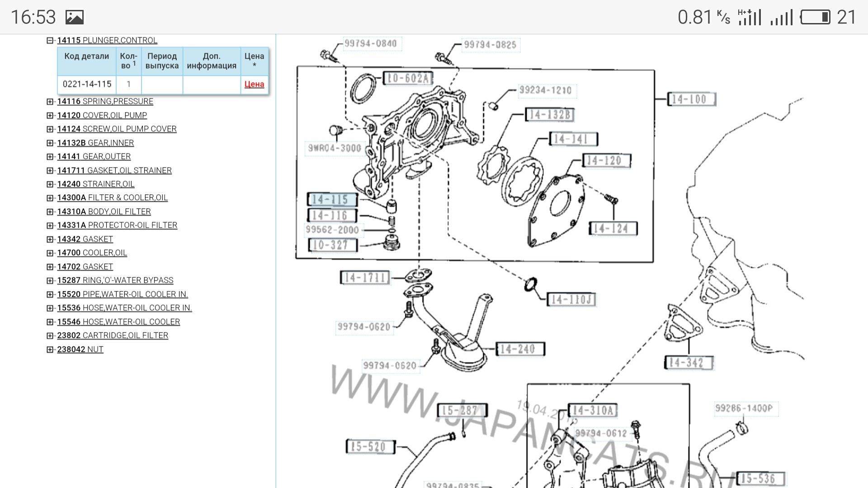Tap the battery icon in status bar
This screenshot has height=488, width=868.
tap(815, 18)
